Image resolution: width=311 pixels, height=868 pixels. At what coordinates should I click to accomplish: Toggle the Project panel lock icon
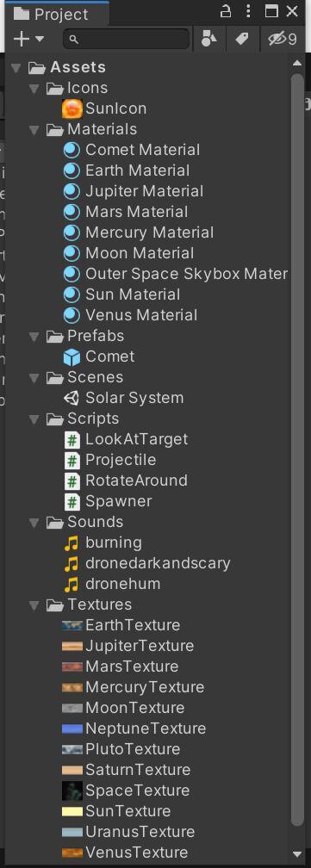tap(226, 10)
